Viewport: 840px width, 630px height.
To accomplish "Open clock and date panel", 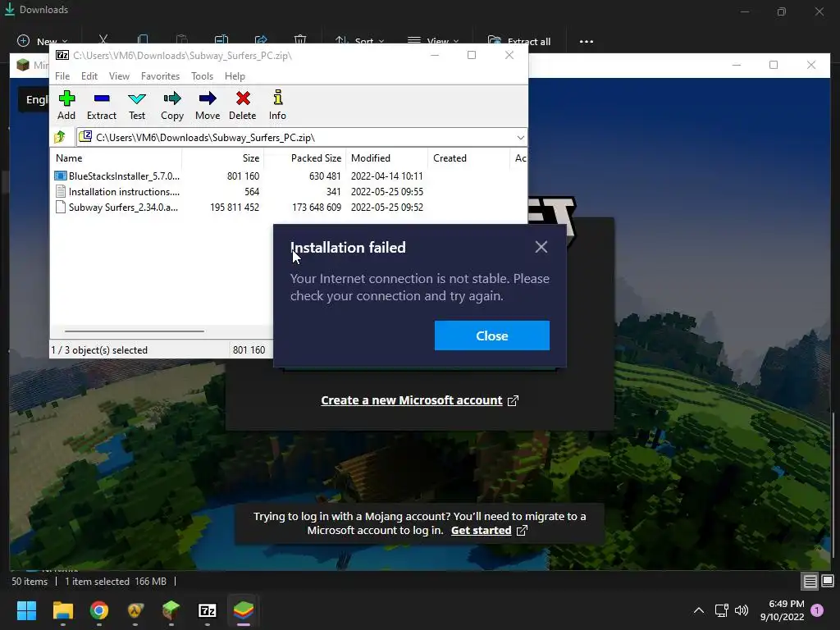I will [x=782, y=610].
